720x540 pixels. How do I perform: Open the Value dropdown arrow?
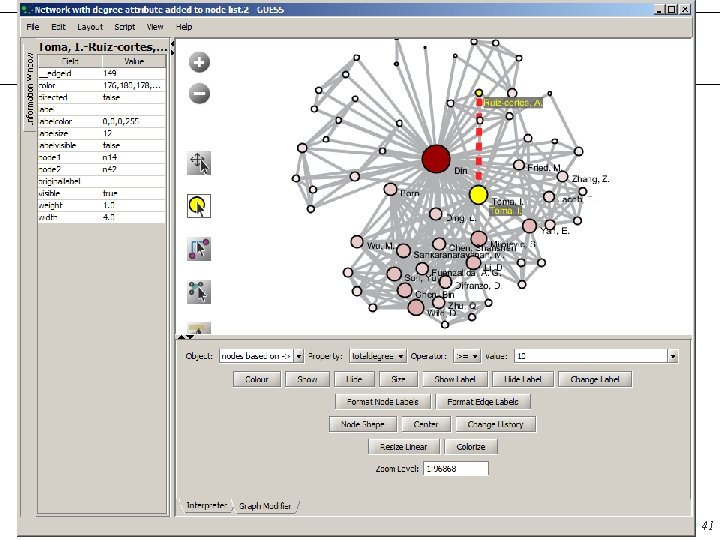click(673, 356)
